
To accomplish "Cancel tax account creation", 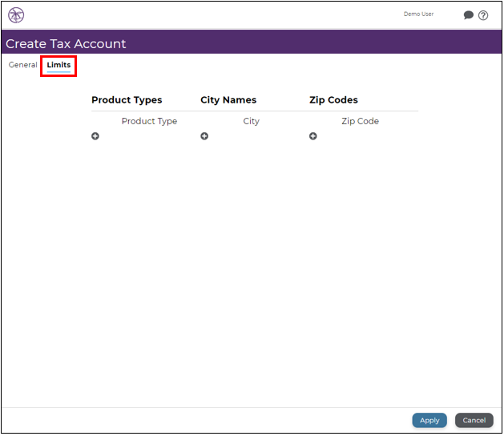I will click(474, 420).
